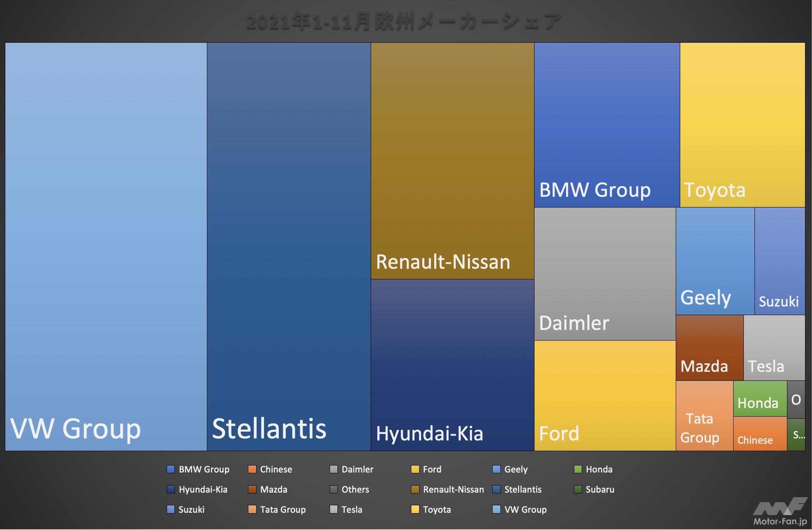Click the Geely block
Screen dimensions: 812x530
[x=715, y=261]
